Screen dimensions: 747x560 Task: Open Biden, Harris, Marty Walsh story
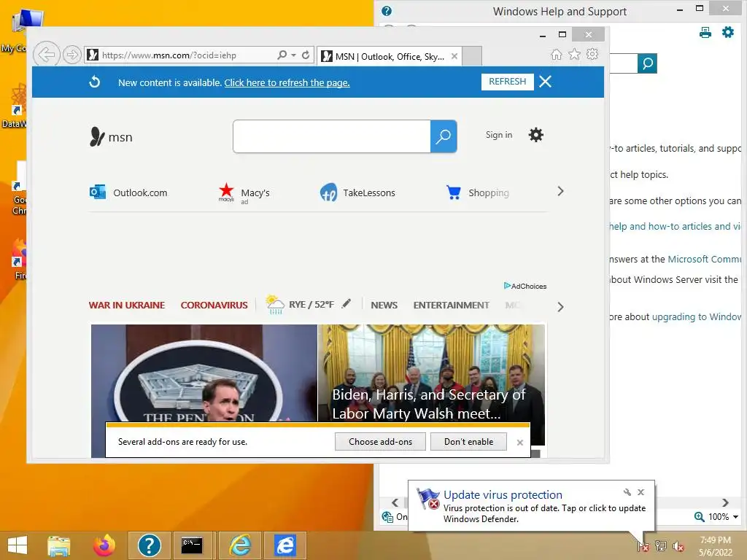pos(431,373)
